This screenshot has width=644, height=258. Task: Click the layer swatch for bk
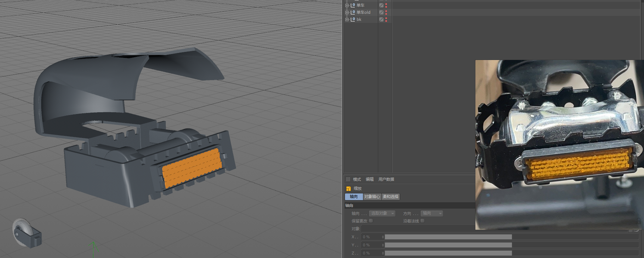point(381,20)
